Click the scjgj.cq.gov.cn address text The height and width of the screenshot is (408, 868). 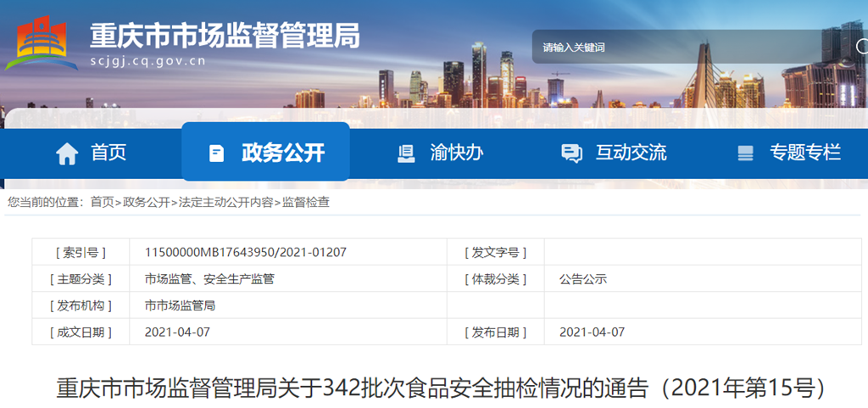coord(147,61)
